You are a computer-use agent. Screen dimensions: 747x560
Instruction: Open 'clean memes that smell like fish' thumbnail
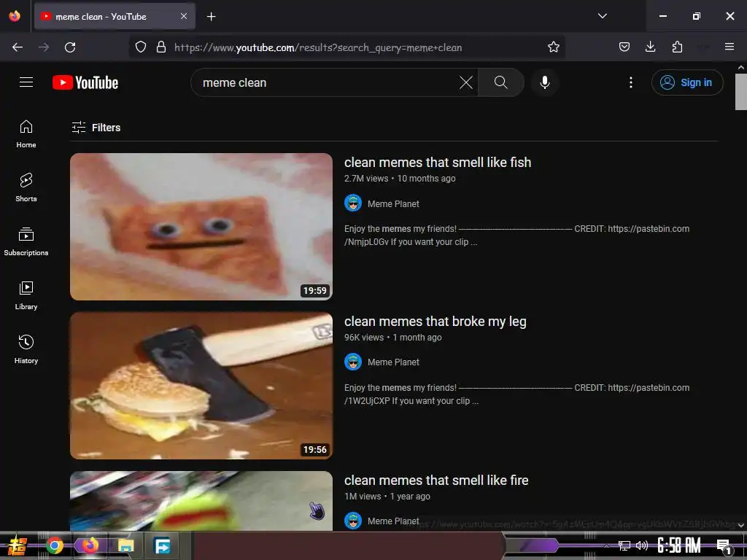pyautogui.click(x=201, y=227)
